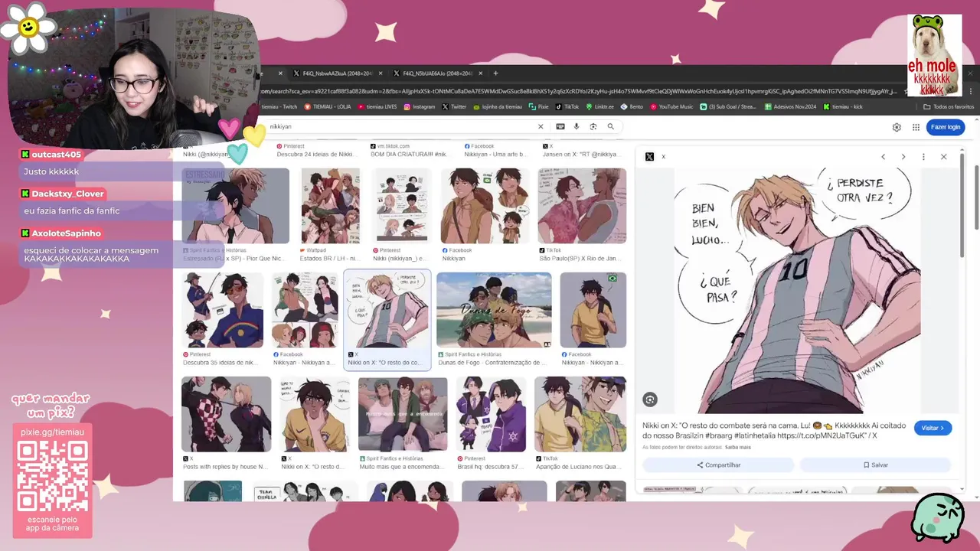980x551 pixels.
Task: Click the browser address bar URL
Action: click(578, 91)
